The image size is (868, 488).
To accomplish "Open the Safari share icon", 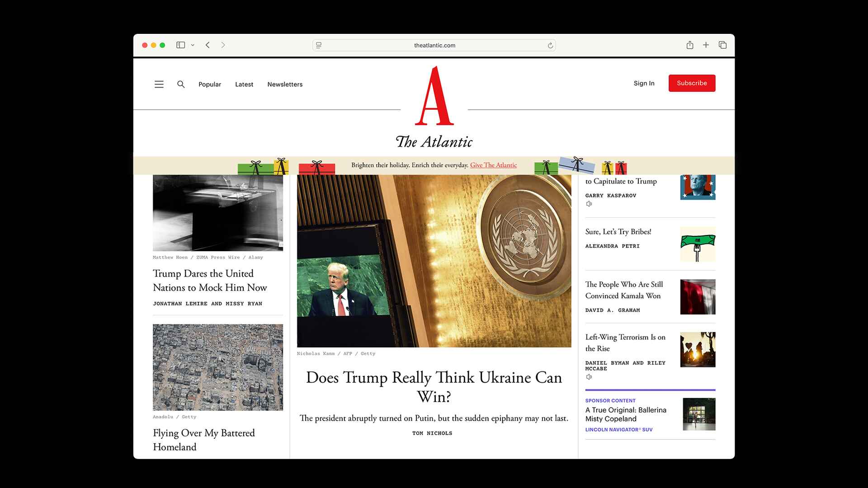I will 689,45.
